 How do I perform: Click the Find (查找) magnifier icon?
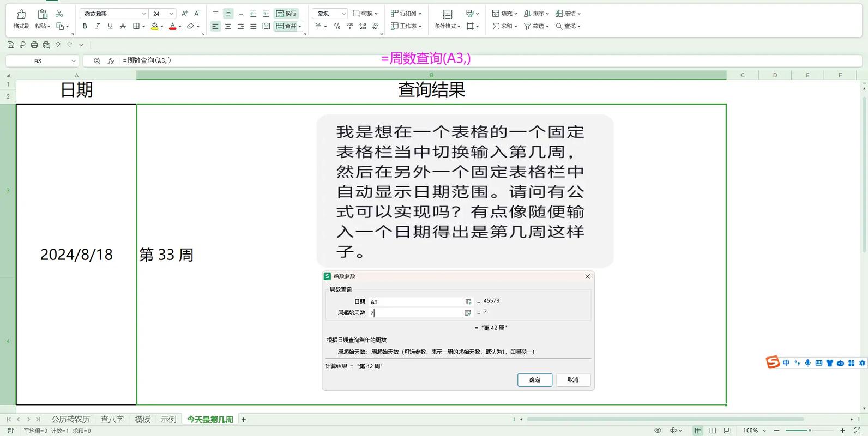pos(559,26)
